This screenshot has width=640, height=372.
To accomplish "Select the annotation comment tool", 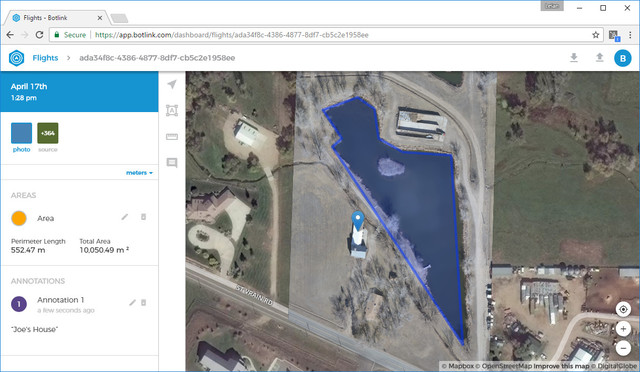I will pos(172,163).
